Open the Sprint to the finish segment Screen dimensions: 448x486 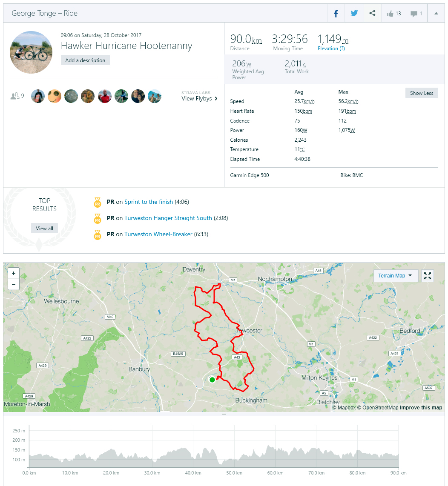tap(149, 202)
